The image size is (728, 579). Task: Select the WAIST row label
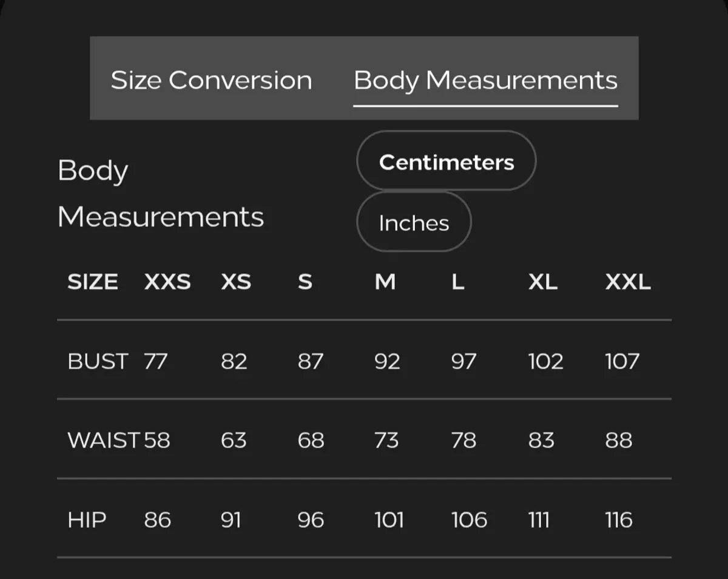pos(104,440)
